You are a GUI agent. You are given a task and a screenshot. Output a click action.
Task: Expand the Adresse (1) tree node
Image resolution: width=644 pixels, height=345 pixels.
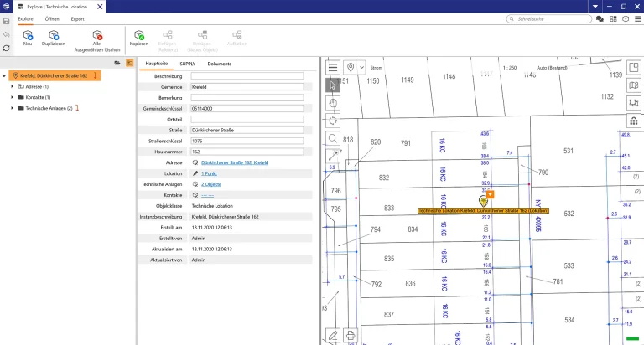point(12,86)
